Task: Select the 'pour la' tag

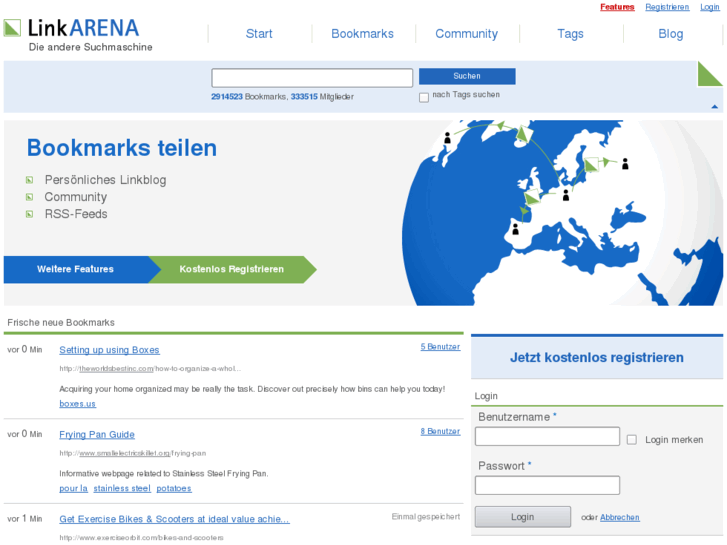Action: pos(73,488)
